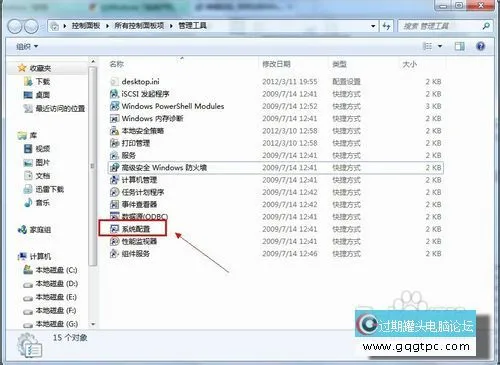Sort by the 修改日期 column header
The width and height of the screenshot is (500, 365).
276,64
